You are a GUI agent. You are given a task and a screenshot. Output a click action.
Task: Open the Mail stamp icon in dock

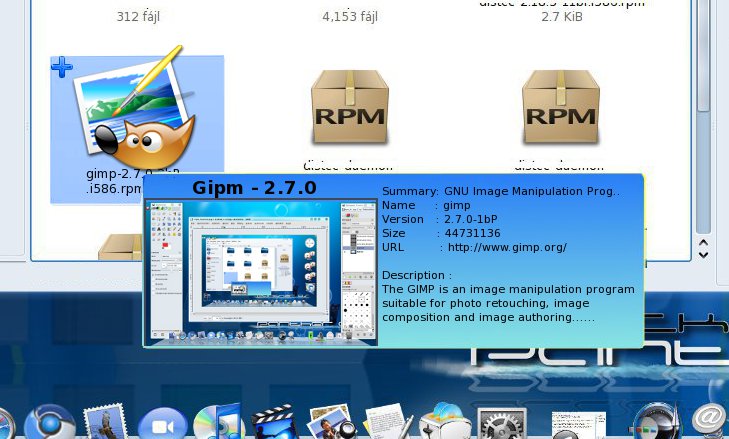pyautogui.click(x=105, y=422)
